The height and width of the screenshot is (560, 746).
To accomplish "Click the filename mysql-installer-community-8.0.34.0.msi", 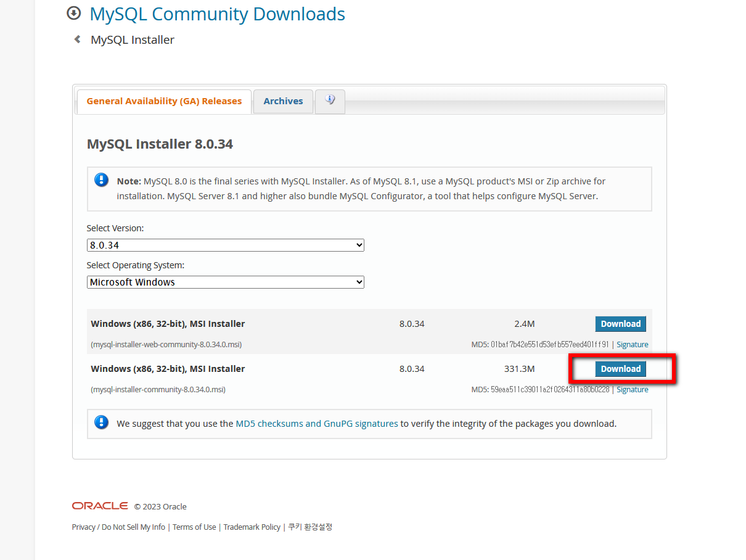I will (158, 389).
